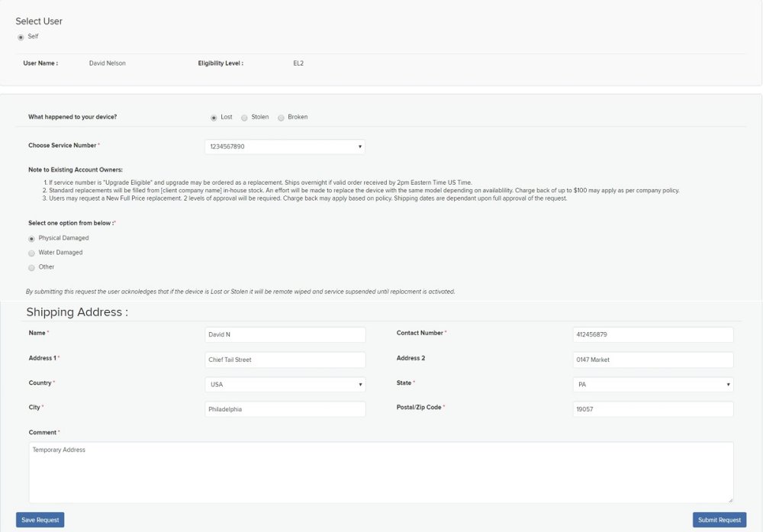The image size is (763, 532).
Task: Click inside the Name field
Action: 285,334
